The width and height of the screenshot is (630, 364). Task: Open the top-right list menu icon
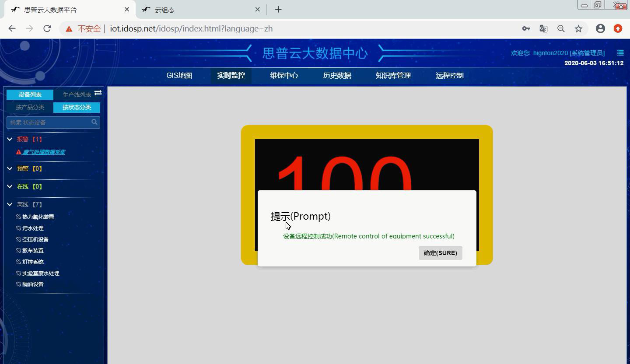coord(620,52)
